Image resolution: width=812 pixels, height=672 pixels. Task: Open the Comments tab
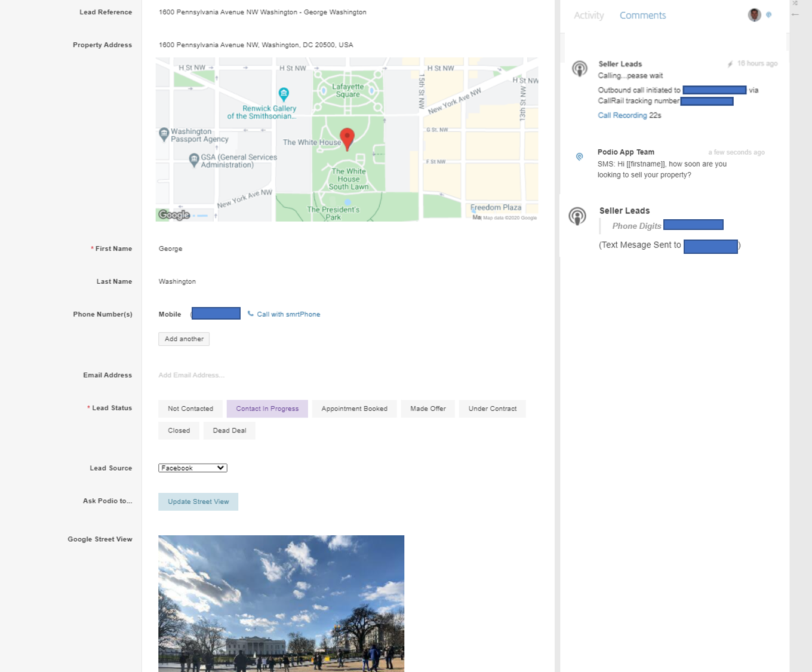coord(642,16)
